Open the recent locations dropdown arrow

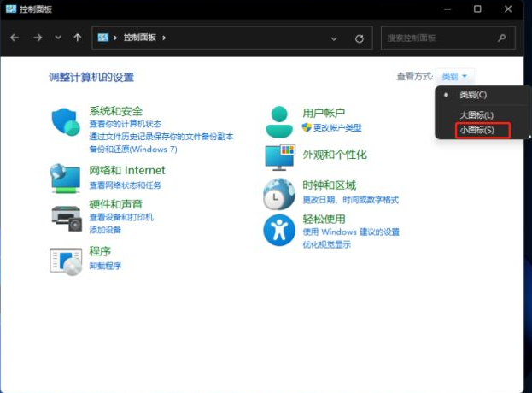(x=58, y=38)
